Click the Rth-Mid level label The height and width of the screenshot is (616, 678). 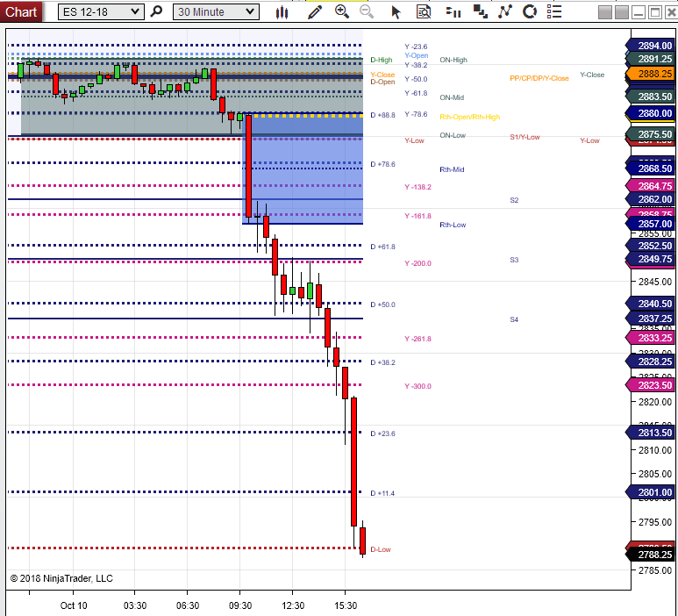(452, 169)
